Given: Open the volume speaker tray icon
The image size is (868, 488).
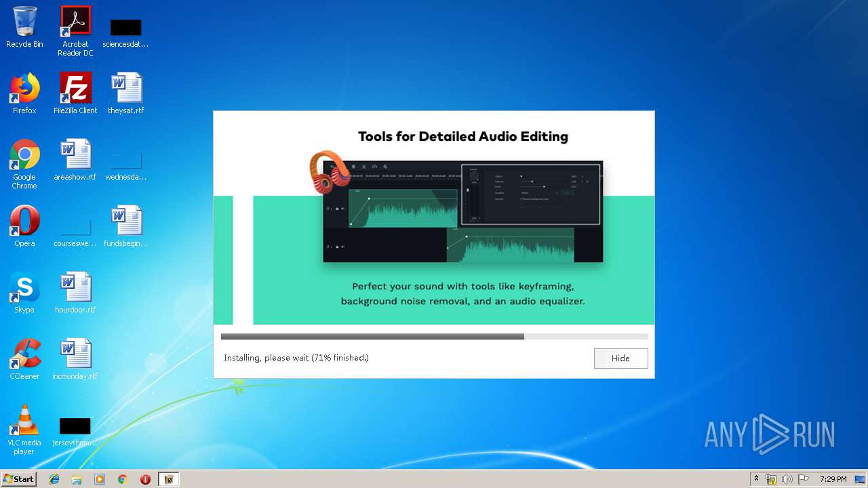Looking at the screenshot, I should (x=787, y=479).
